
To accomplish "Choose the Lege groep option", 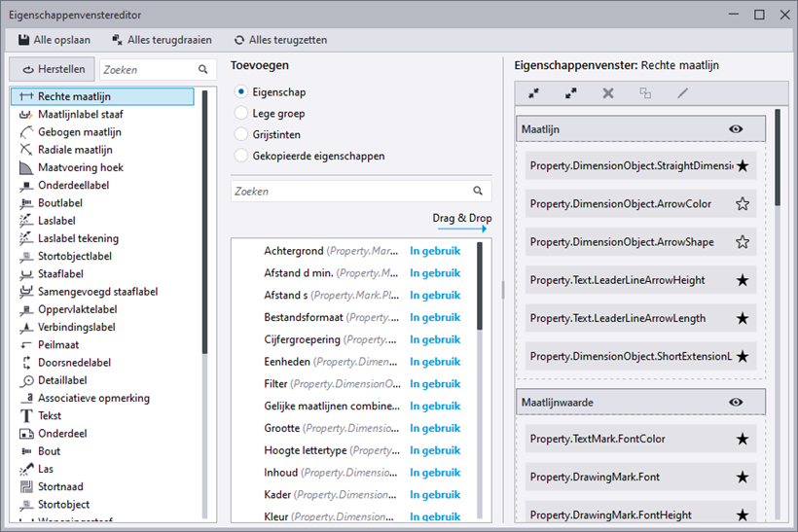I will [x=242, y=113].
